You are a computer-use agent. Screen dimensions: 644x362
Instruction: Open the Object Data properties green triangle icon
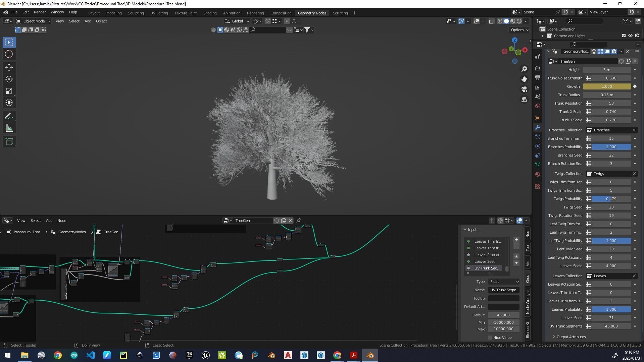coord(538,165)
